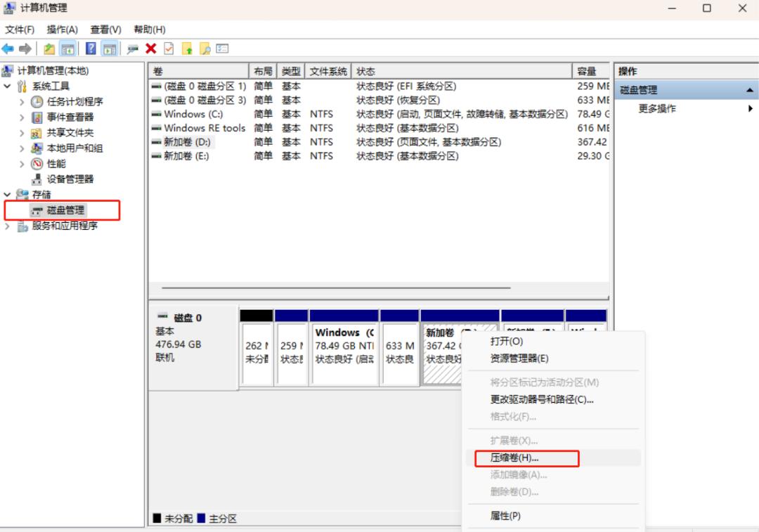
Task: Collapse the 磁盘管理 action panel arrow
Action: point(749,90)
